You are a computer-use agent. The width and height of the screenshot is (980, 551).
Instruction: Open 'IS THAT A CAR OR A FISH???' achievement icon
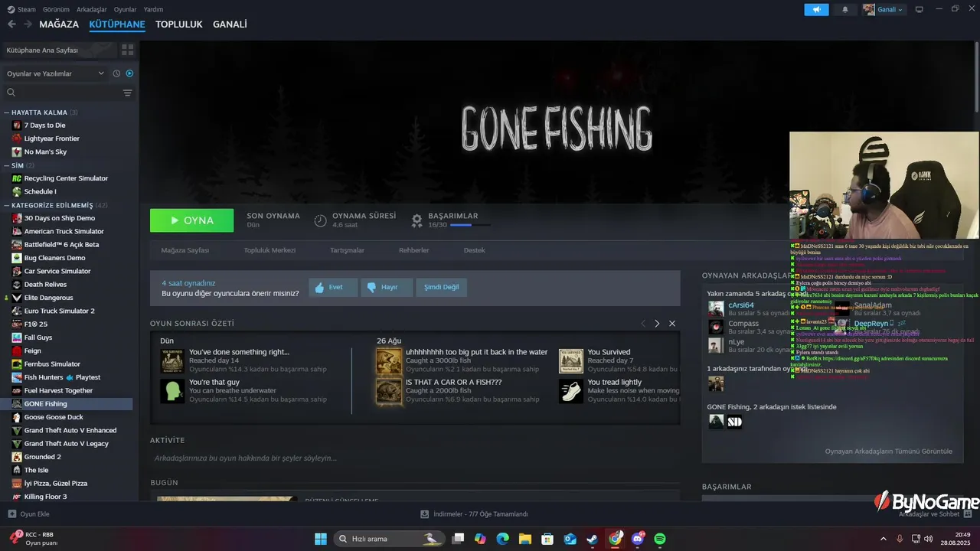pyautogui.click(x=389, y=390)
